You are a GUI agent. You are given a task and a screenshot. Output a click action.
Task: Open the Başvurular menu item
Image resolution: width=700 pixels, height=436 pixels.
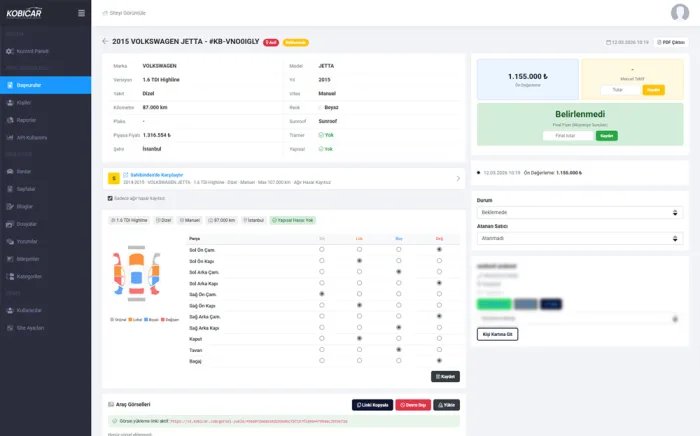pyautogui.click(x=46, y=85)
